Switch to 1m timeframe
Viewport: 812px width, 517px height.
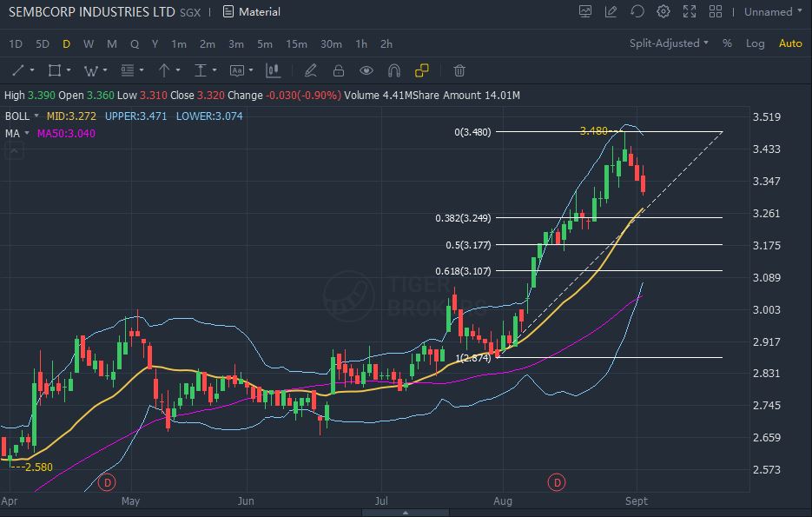(179, 44)
